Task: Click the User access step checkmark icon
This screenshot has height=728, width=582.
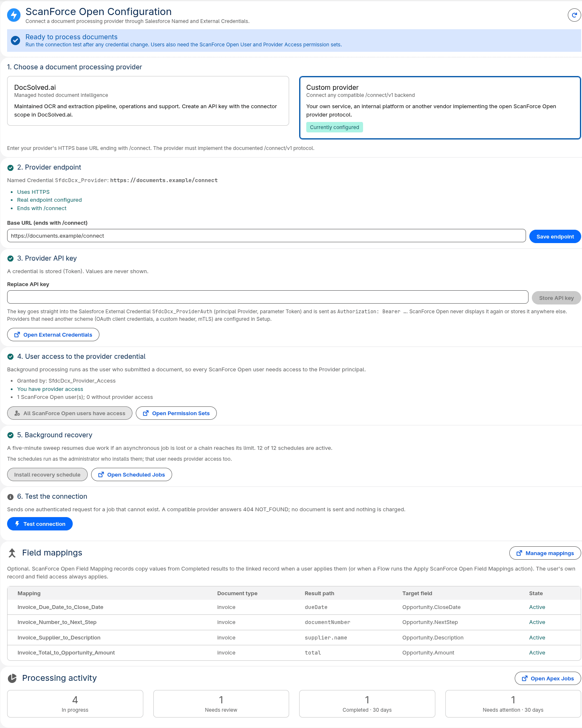Action: click(10, 357)
